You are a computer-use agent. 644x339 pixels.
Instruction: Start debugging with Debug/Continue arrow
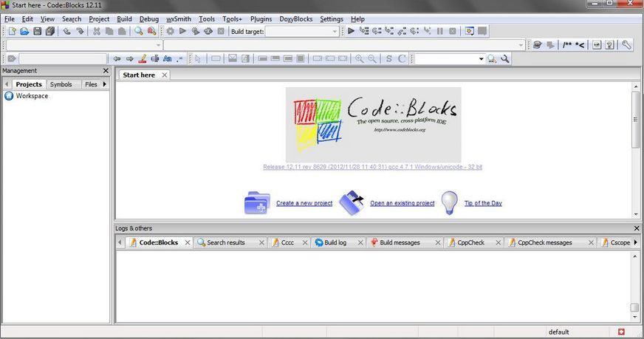point(351,31)
